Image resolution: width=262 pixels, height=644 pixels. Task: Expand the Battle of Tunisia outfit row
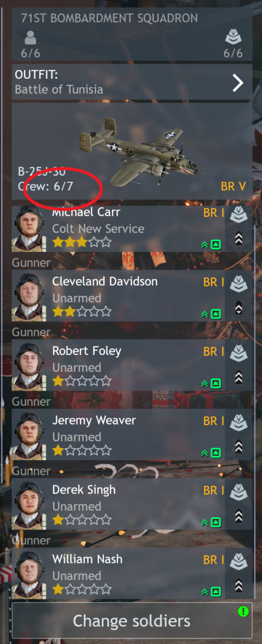click(x=132, y=82)
